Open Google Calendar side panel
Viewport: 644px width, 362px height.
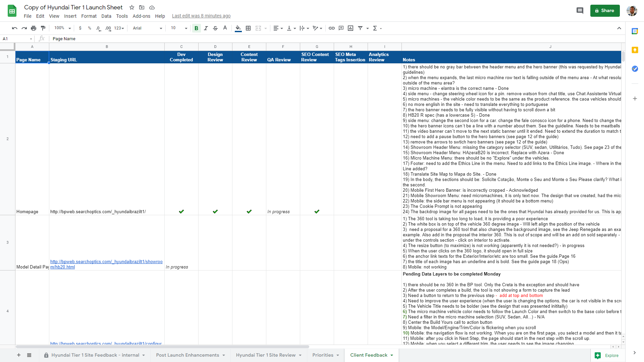click(x=635, y=31)
